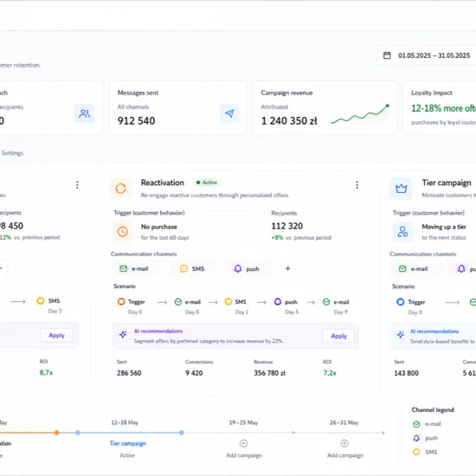Click the Tier campaign Sent value 143 800
The width and height of the screenshot is (476, 476).
point(406,373)
